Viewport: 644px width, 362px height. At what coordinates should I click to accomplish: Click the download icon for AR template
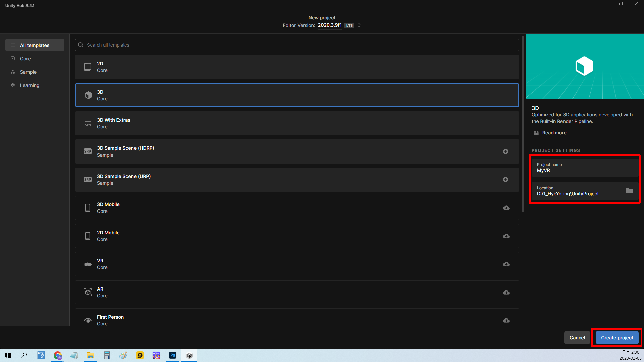506,292
